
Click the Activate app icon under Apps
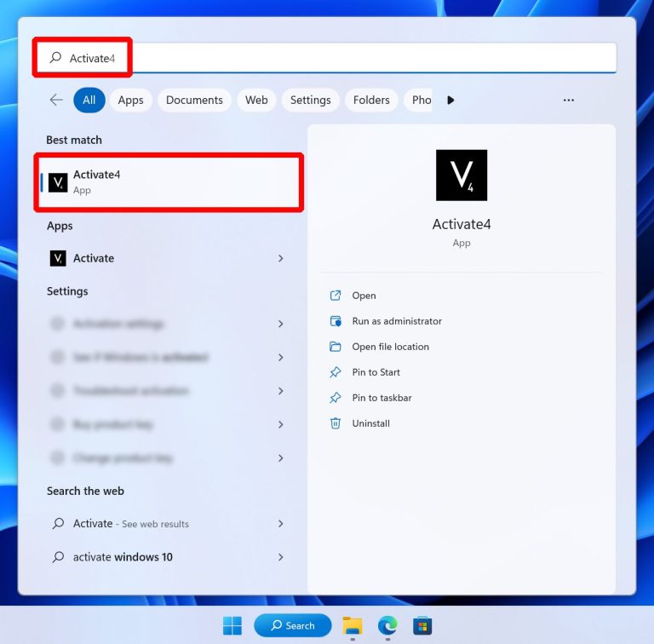[x=58, y=258]
